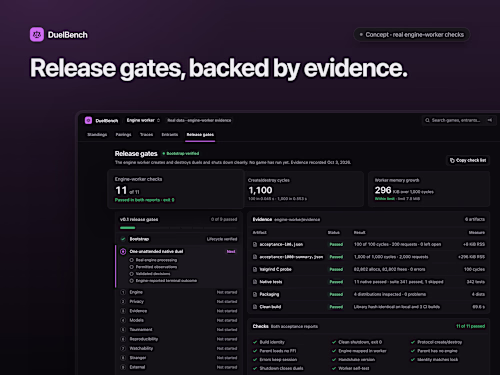Click the numbered circle beside Engine gate

(x=123, y=292)
